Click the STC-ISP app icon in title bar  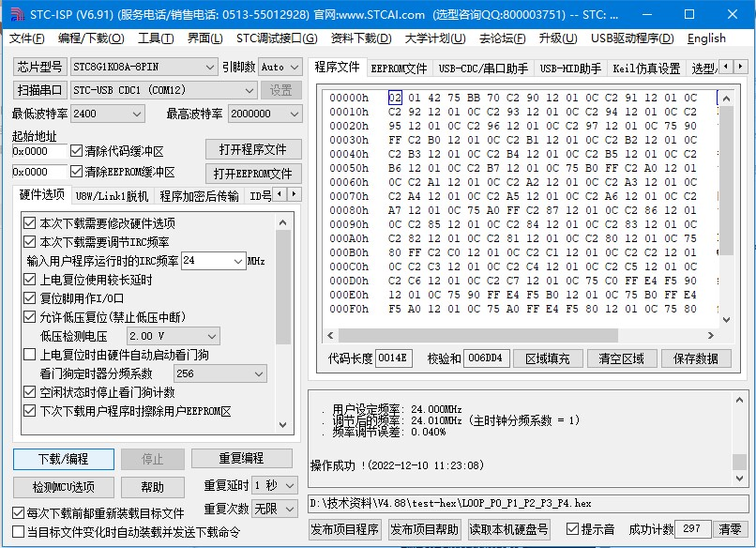[x=18, y=14]
